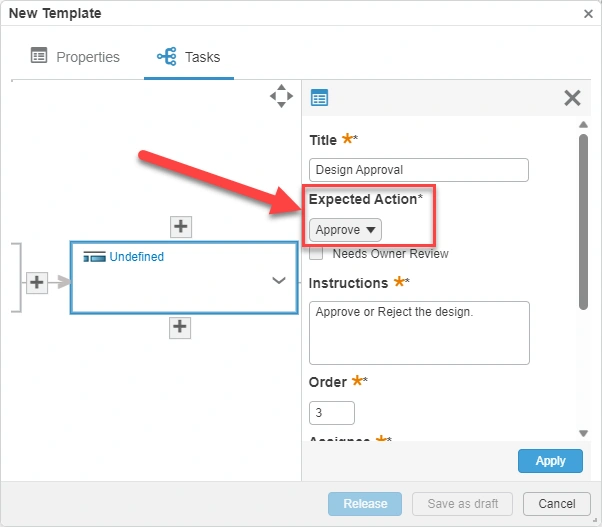Click the Title input field
This screenshot has height=527, width=602.
[418, 170]
